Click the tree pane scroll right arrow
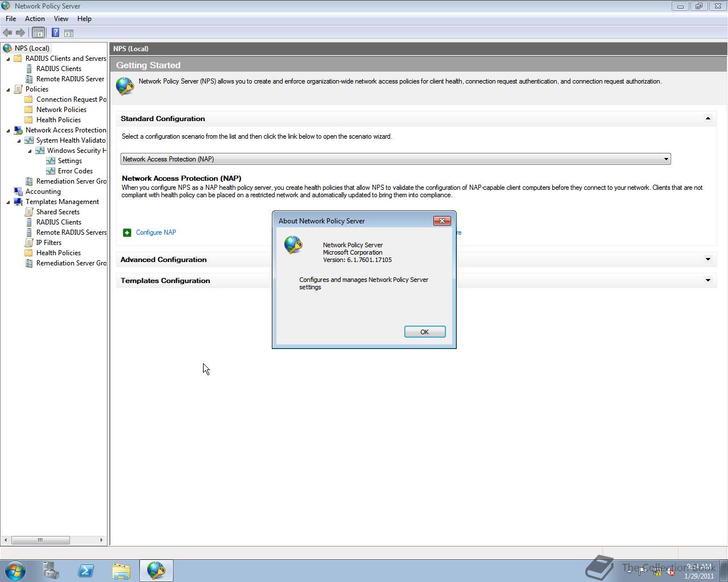728x582 pixels. pos(102,540)
